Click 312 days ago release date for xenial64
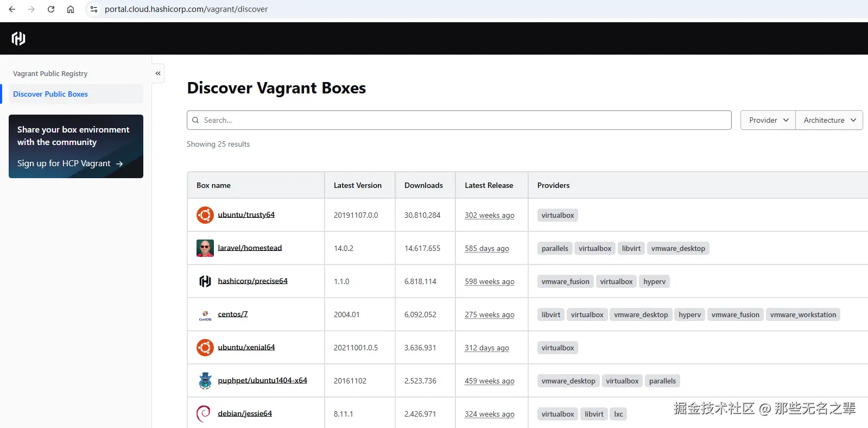This screenshot has height=428, width=868. [x=487, y=348]
